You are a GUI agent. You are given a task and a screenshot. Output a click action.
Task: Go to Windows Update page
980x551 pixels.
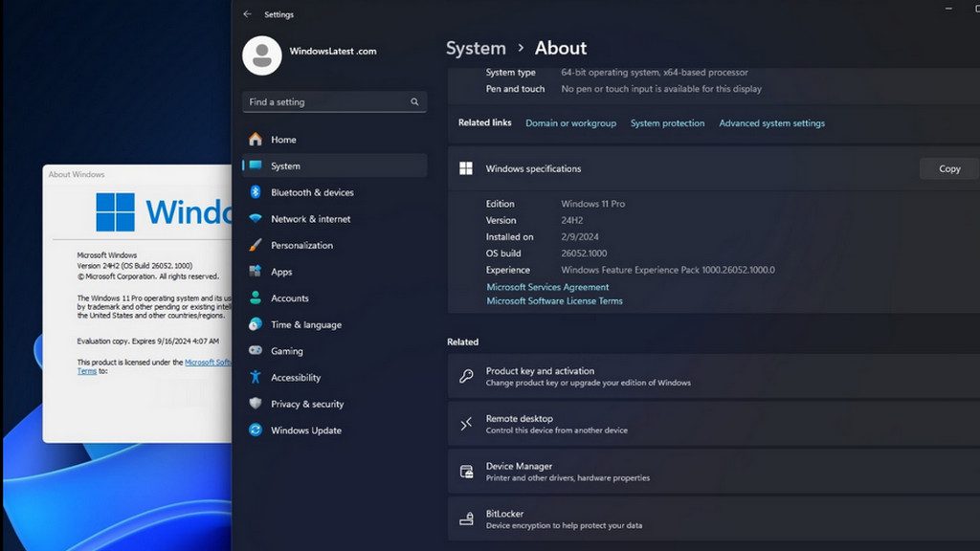334,430
